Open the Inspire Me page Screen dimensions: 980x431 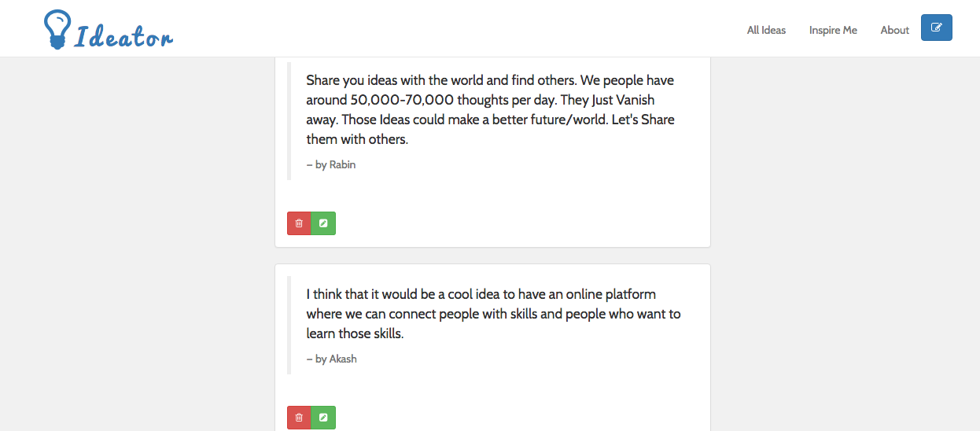(833, 30)
